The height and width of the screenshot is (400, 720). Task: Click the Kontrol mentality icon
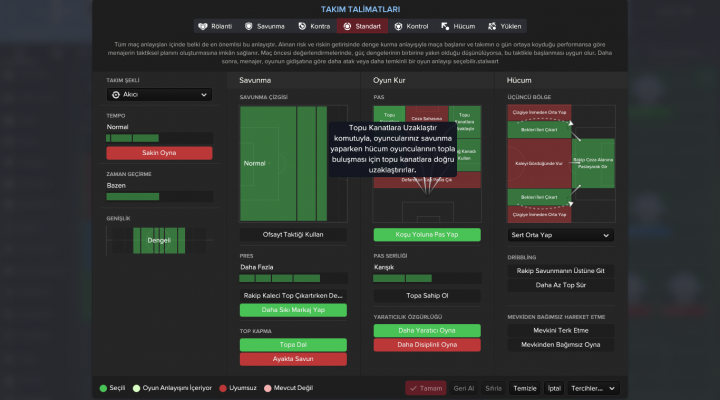click(x=399, y=26)
